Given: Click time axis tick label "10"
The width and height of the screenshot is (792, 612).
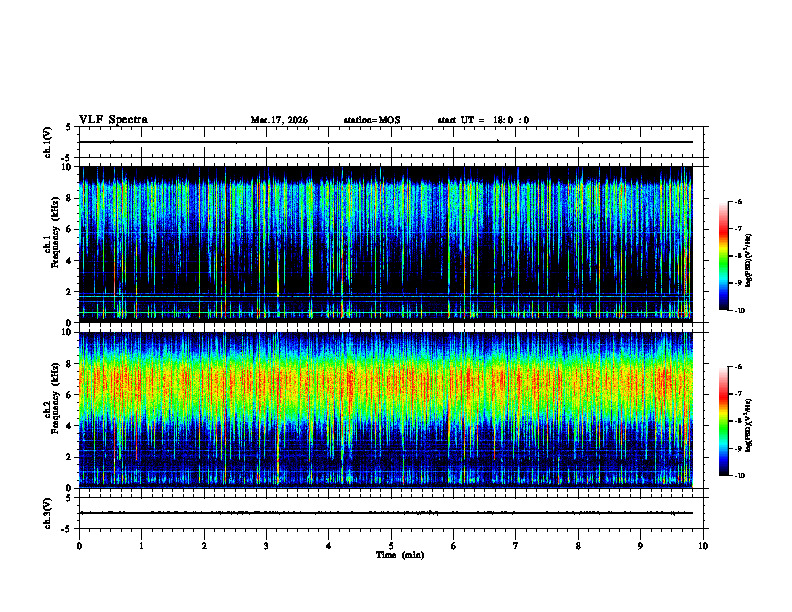Looking at the screenshot, I should (x=703, y=546).
